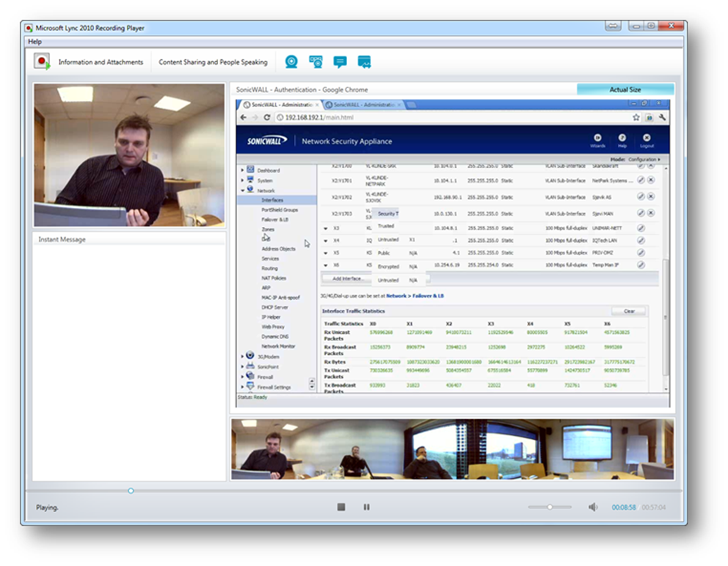Open Chrome's wrench settings menu

click(662, 117)
